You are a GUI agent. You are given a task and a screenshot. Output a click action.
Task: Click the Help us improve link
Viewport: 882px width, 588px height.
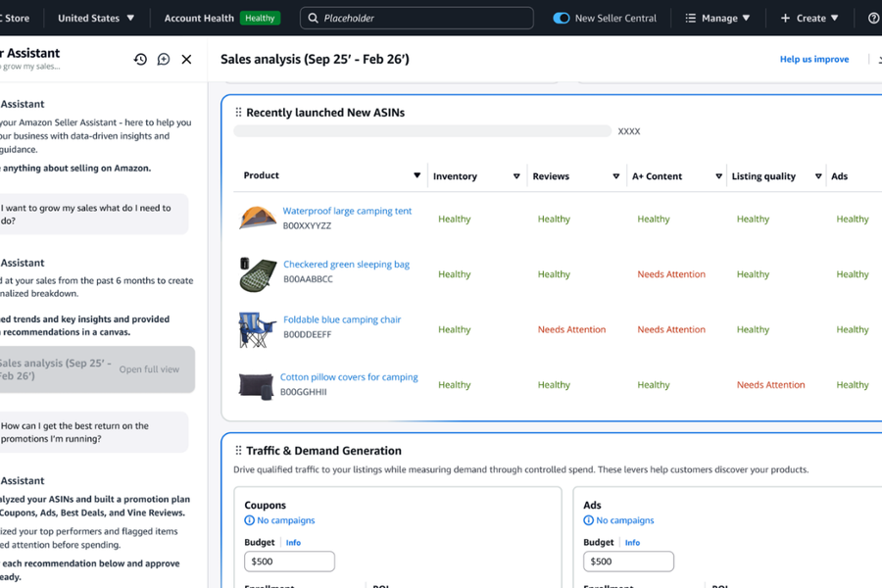coord(813,59)
